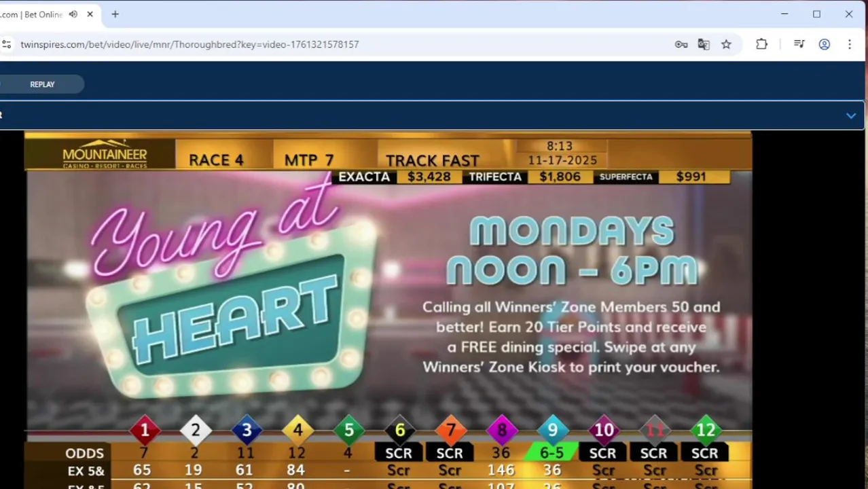The image size is (868, 489).
Task: Click the MONDAYS NOON - 6PM text
Action: [x=571, y=251]
